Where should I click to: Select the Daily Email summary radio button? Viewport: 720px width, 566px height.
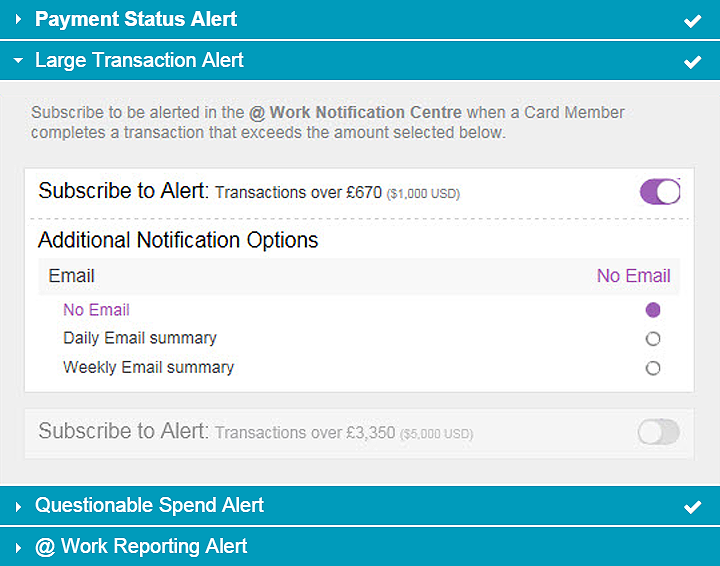pyautogui.click(x=653, y=339)
